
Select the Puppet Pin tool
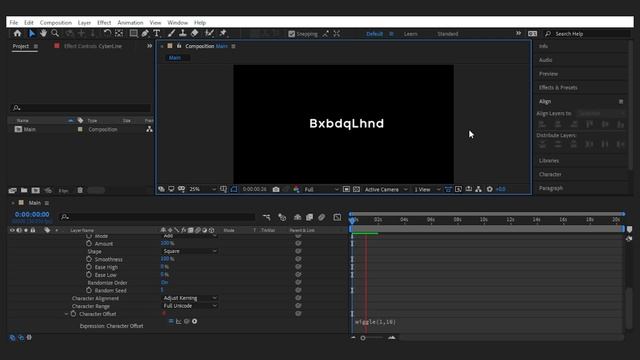[x=223, y=33]
